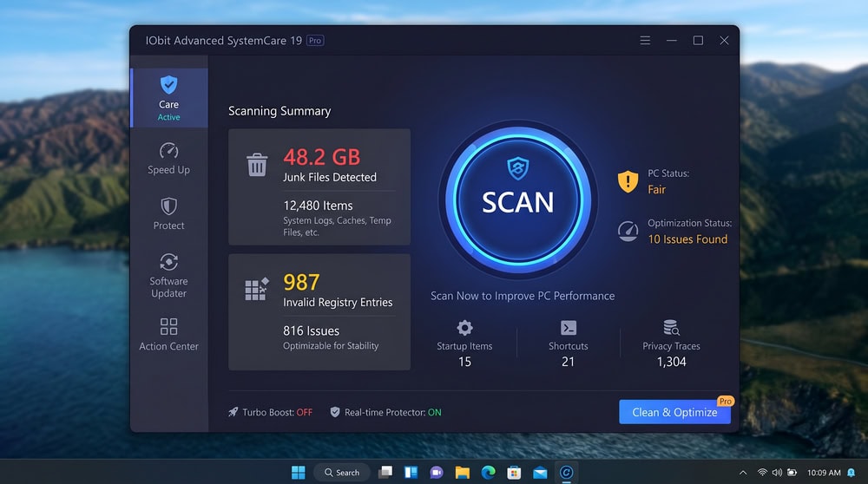The image size is (868, 484).
Task: Click Advanced SystemCare taskbar icon
Action: pos(566,473)
